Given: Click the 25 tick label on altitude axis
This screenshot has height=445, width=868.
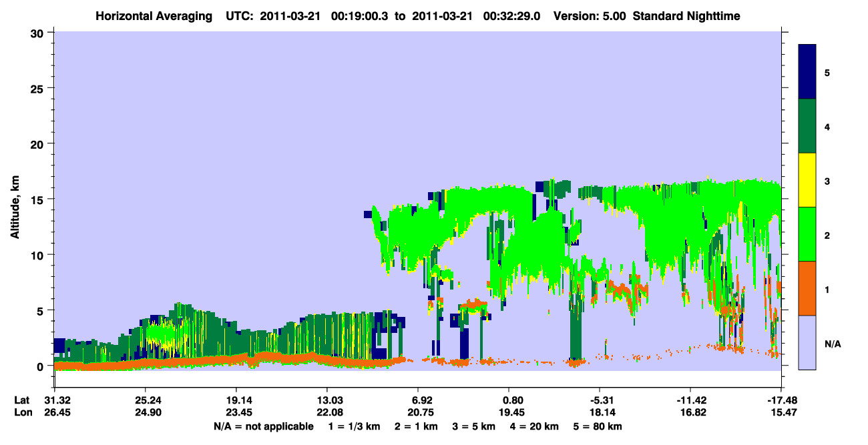Looking at the screenshot, I should (x=37, y=88).
